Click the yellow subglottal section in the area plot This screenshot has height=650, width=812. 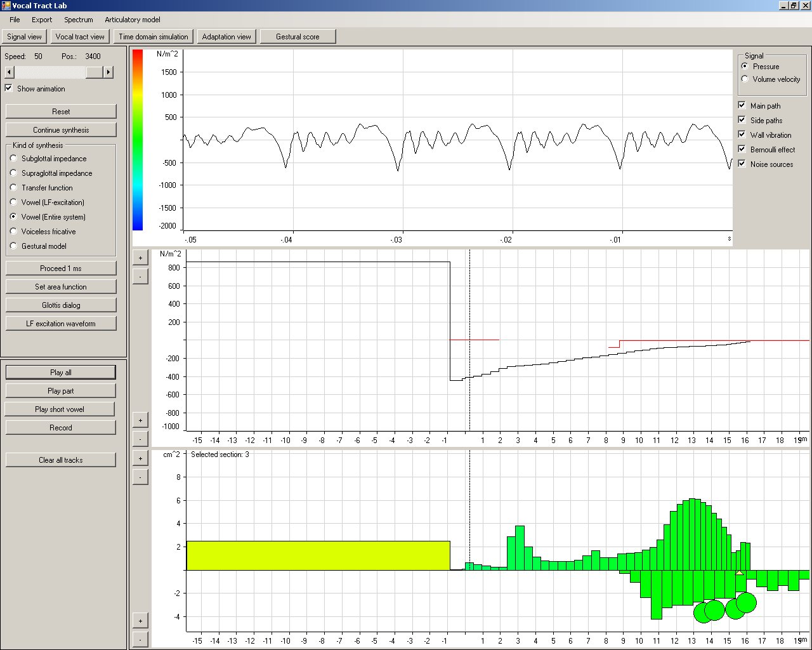[x=317, y=555]
